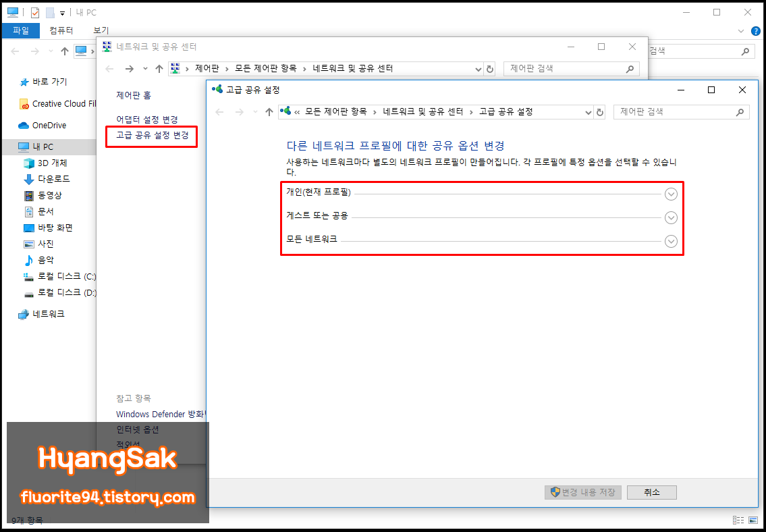The width and height of the screenshot is (766, 532).
Task: Click back arrow in 네트워크 및 공유 센터 window
Action: coord(110,69)
